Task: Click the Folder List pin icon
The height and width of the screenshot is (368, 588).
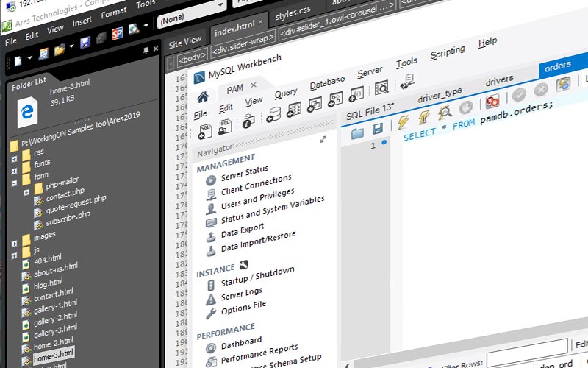Action: tap(146, 51)
